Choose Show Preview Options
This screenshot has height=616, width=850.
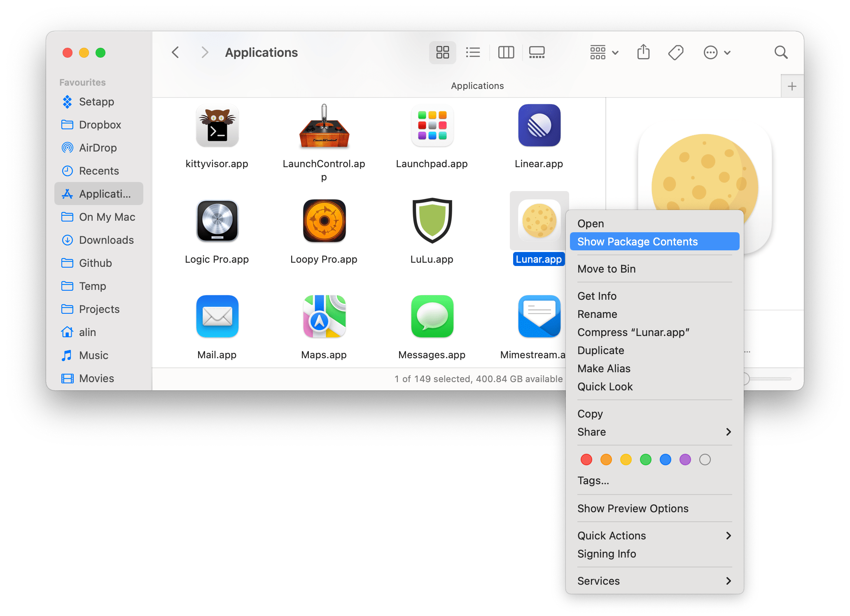coord(654,509)
